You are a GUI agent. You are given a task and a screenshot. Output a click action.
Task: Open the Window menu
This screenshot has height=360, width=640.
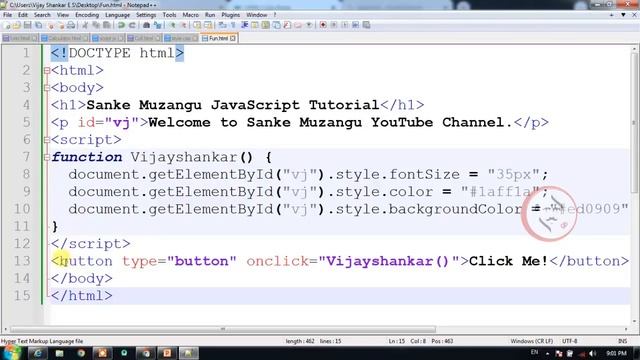256,15
